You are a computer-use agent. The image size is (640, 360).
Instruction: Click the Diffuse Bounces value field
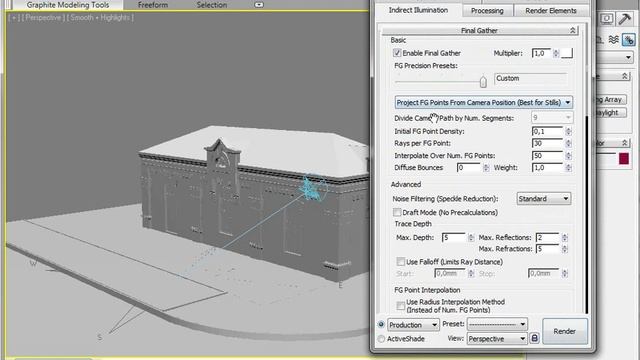tap(469, 168)
